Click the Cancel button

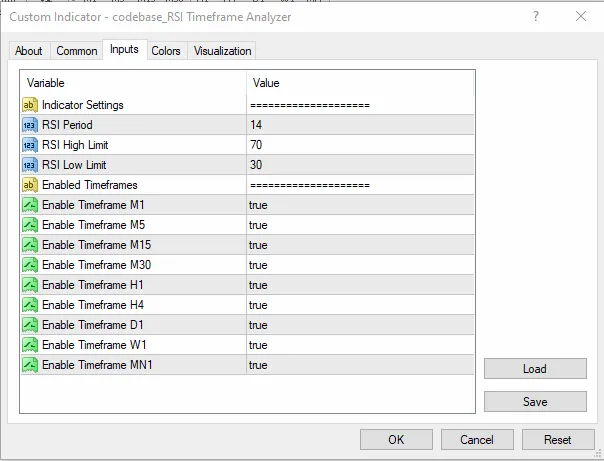(477, 439)
